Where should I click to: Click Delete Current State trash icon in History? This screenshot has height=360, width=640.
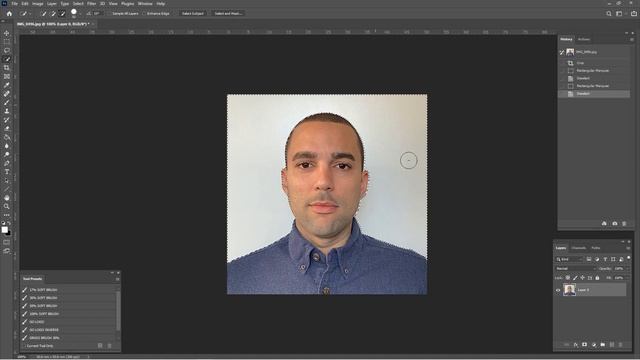[x=624, y=224]
